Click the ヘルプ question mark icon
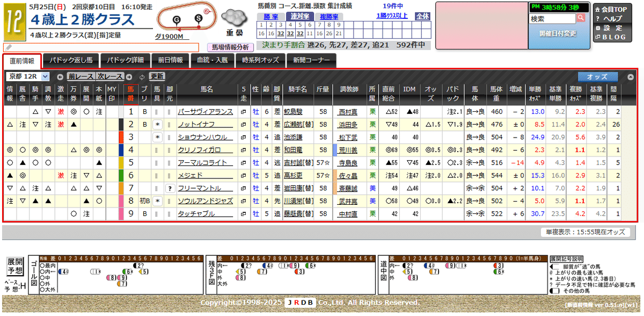Screen dimensions: 644x316 point(597,18)
